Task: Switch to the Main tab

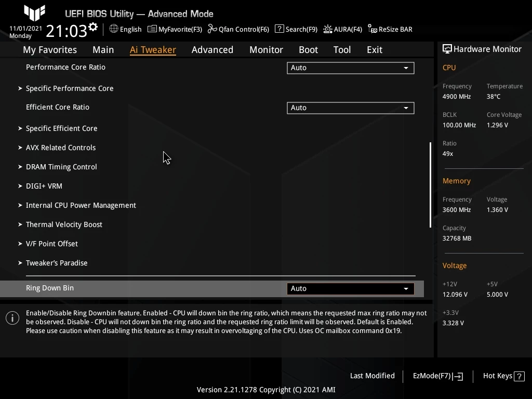Action: pos(103,50)
